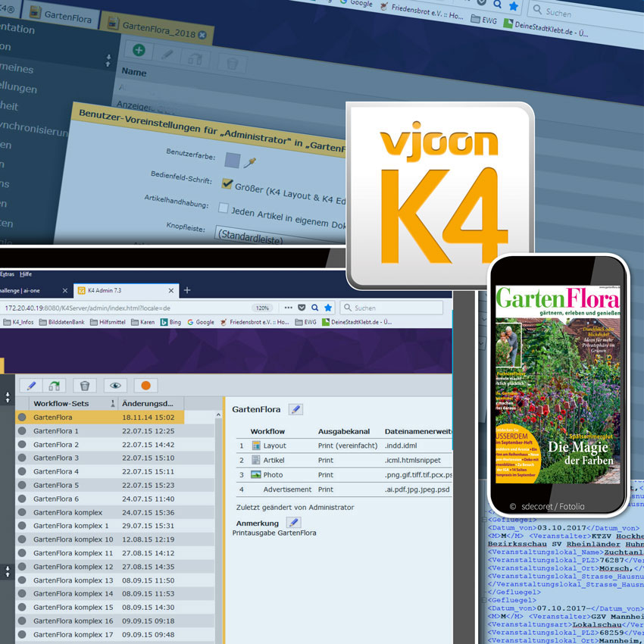
Task: Click the pencil icon beside Anmerkung
Action: pyautogui.click(x=292, y=523)
